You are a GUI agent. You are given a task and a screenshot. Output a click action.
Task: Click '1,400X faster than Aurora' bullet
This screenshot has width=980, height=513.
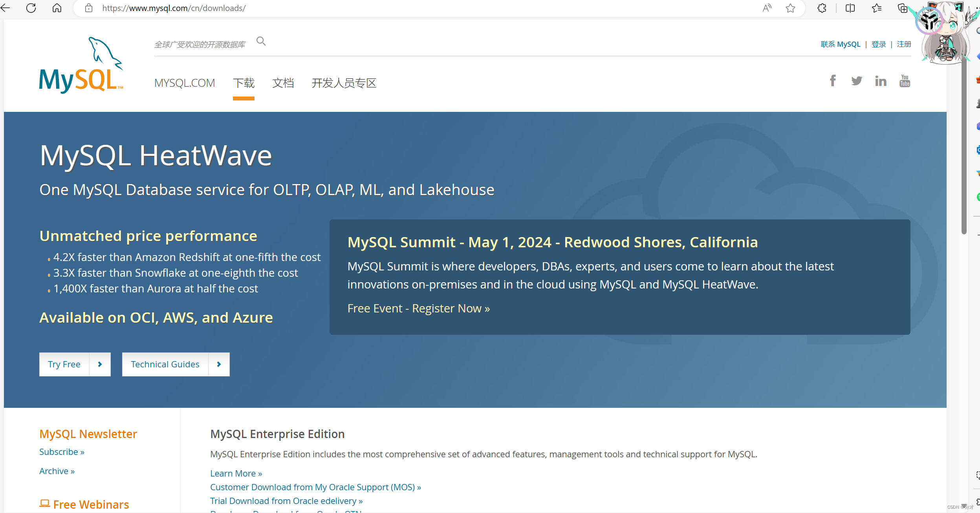pos(156,288)
